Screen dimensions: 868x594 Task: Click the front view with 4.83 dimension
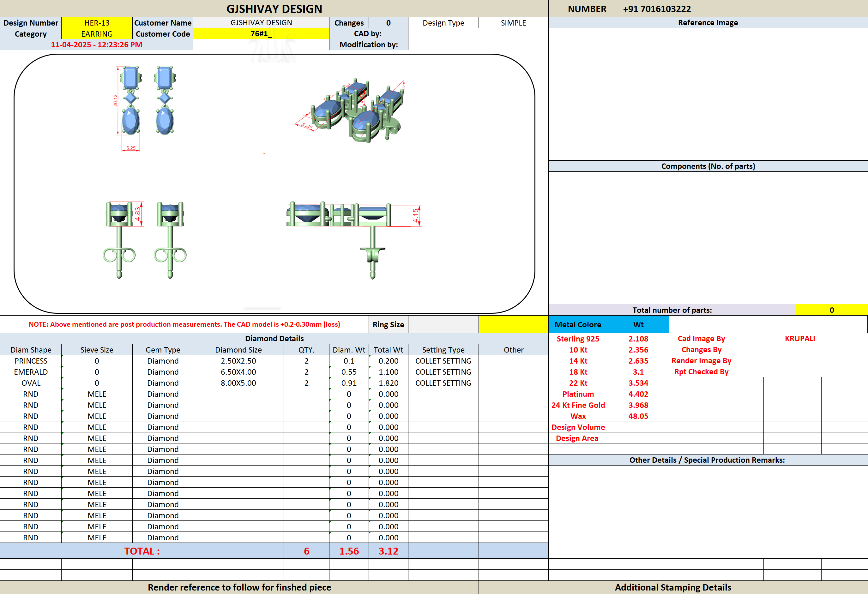click(145, 240)
